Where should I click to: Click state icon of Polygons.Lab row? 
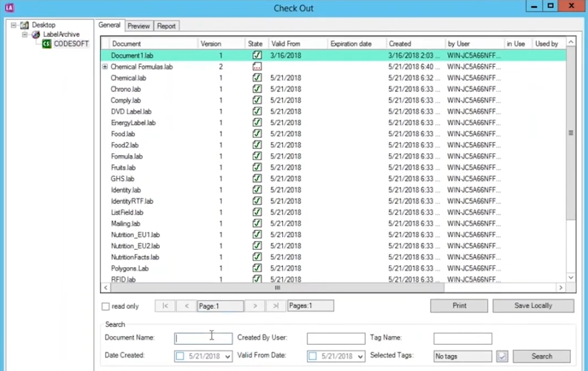coord(257,268)
